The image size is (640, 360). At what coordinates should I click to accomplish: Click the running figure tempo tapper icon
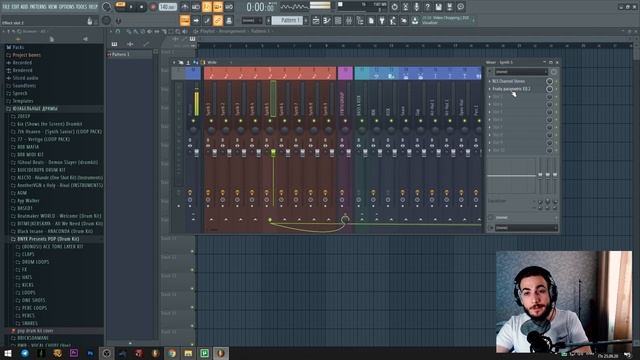(393, 20)
